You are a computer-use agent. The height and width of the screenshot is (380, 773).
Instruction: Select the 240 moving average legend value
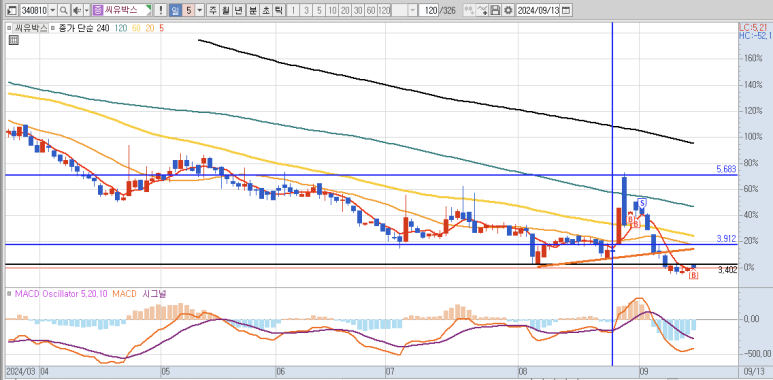(103, 28)
